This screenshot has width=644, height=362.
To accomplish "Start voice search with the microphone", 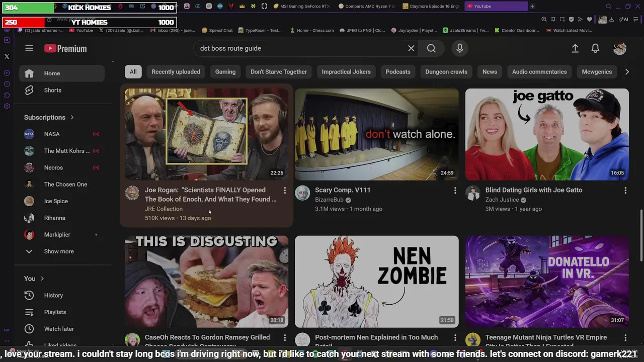I will click(x=459, y=48).
